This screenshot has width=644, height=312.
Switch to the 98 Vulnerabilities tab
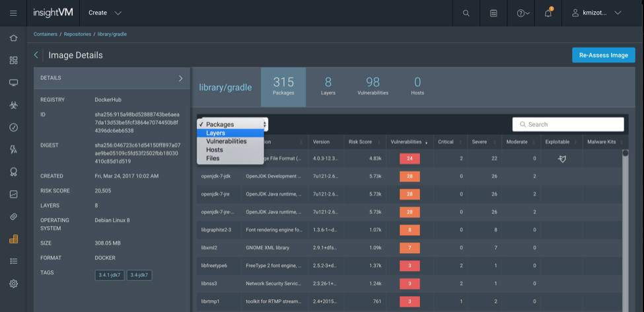tap(373, 86)
